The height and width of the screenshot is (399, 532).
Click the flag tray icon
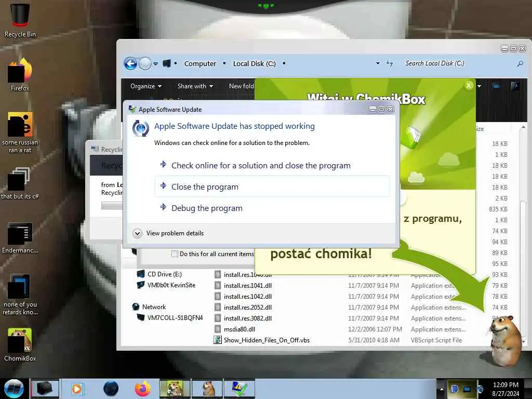455,389
